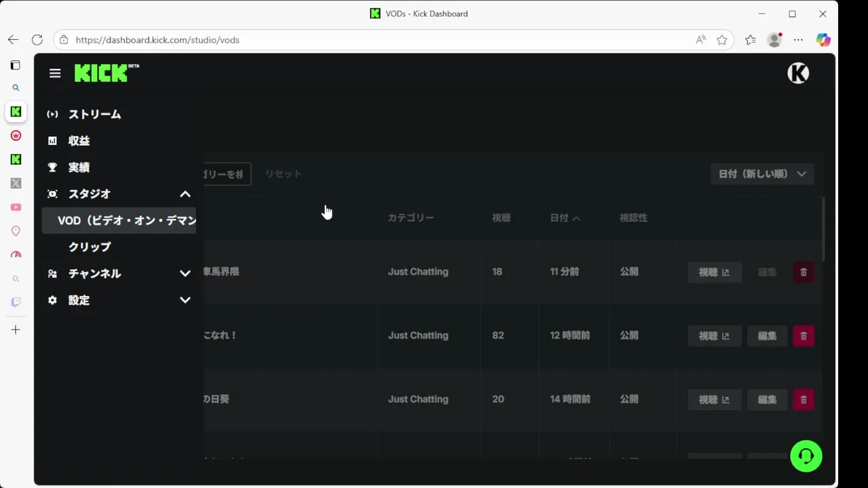
Task: Open the 日付（新しい順）sort dropdown
Action: coord(762,174)
